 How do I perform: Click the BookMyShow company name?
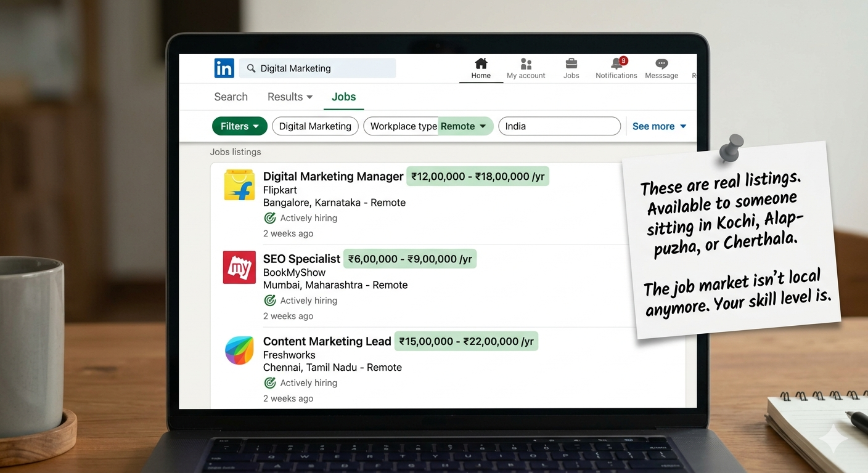pos(294,272)
